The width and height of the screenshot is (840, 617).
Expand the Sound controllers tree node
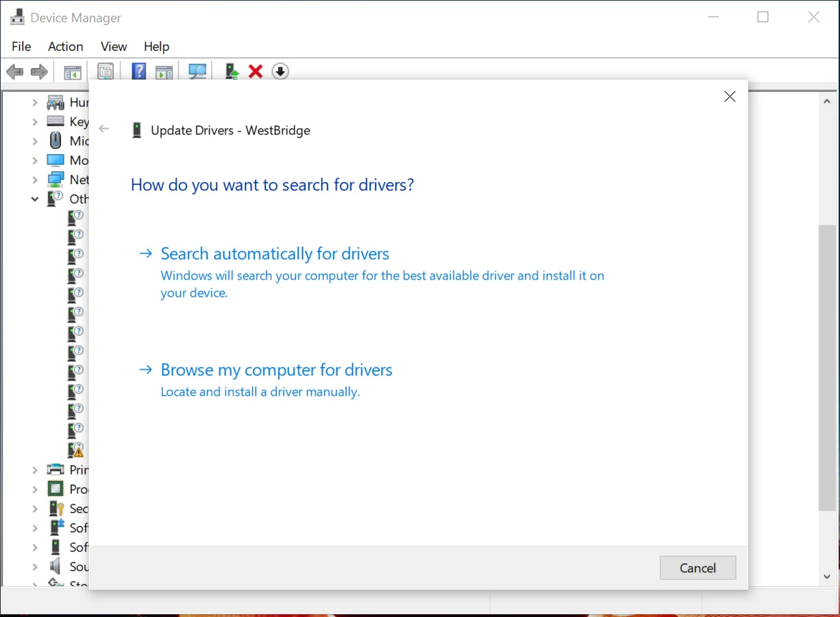tap(35, 566)
